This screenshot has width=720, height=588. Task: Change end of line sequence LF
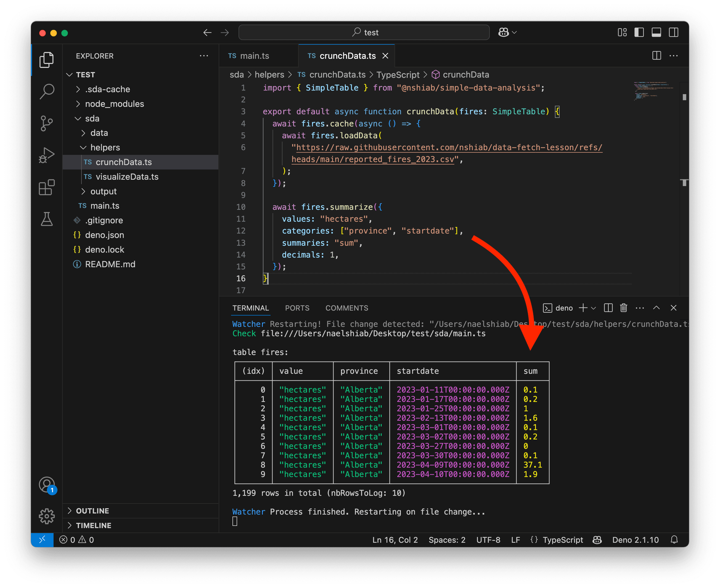pos(515,540)
